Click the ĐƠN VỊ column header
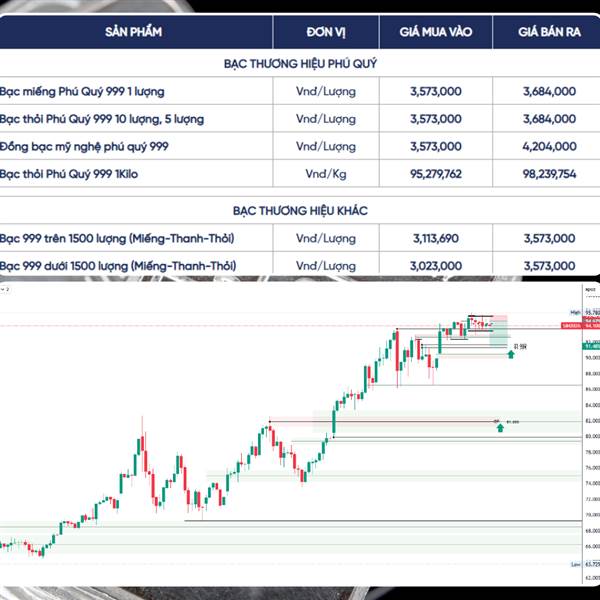 coord(326,32)
